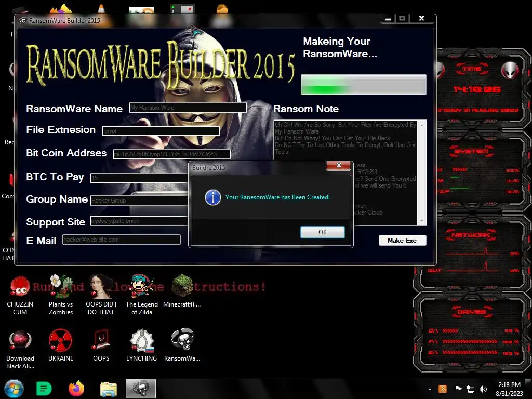Image resolution: width=532 pixels, height=399 pixels.
Task: Click the green build progress bar
Action: pyautogui.click(x=363, y=85)
